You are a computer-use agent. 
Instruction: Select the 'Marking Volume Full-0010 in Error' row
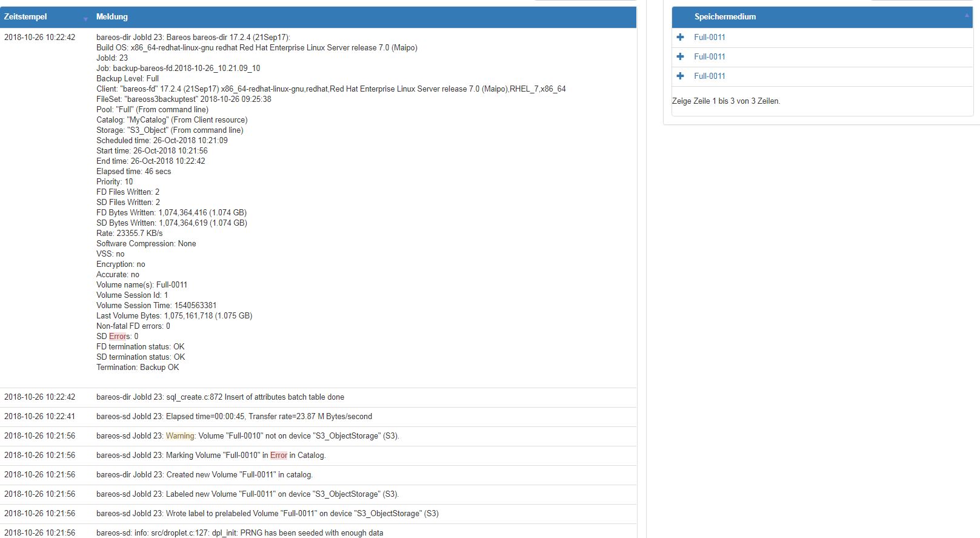pyautogui.click(x=211, y=456)
